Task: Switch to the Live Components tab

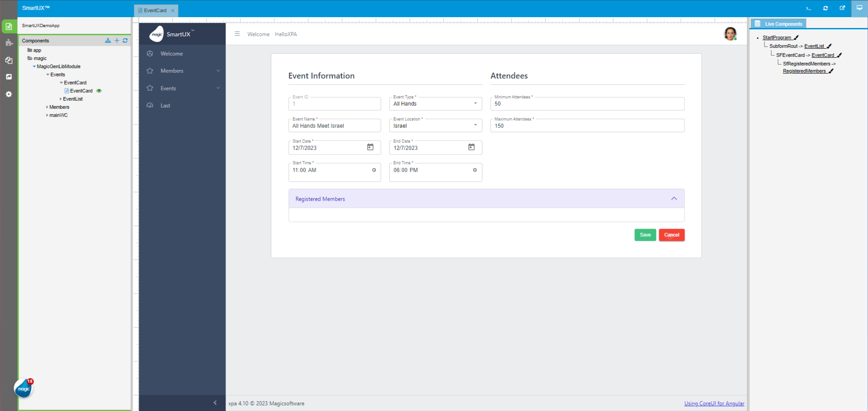Action: (x=778, y=24)
